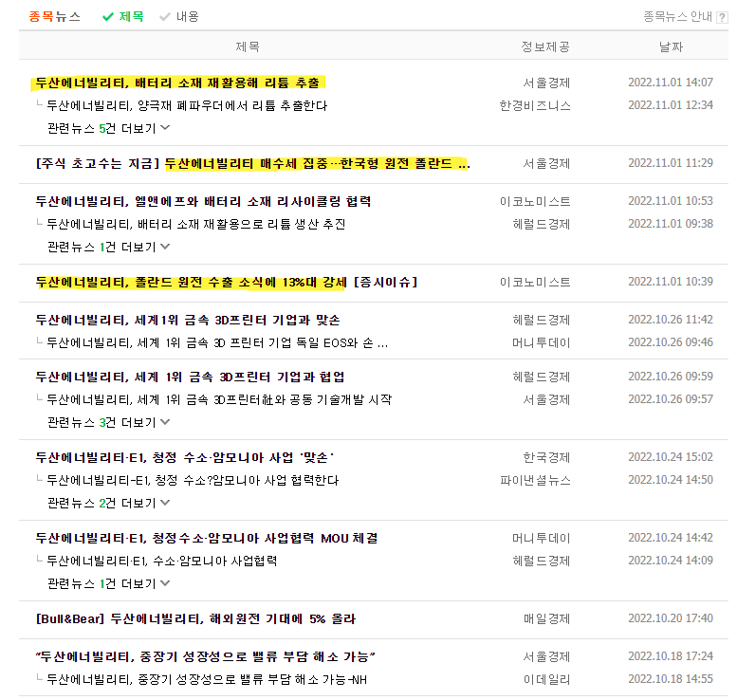Open quoted headline 중장기 성장성으로 밸류 부담 해소 가능

coord(206,656)
